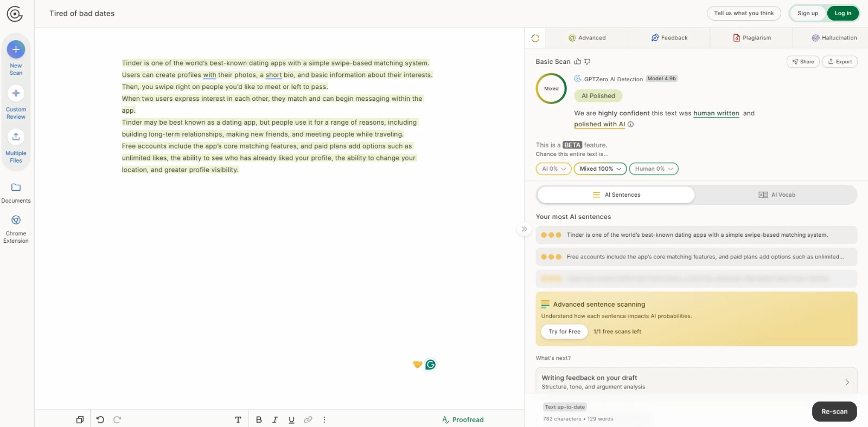Open the text style tool

[238, 419]
